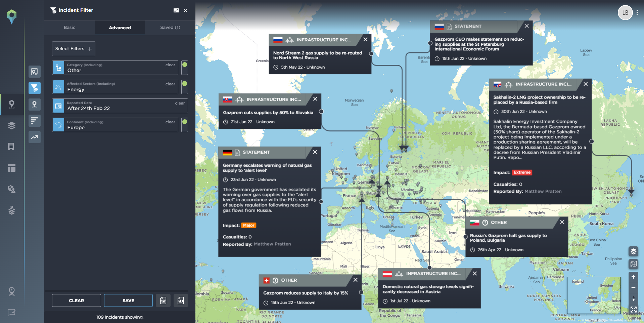Image resolution: width=644 pixels, height=323 pixels.
Task: Toggle fullscreen map view
Action: [x=633, y=310]
